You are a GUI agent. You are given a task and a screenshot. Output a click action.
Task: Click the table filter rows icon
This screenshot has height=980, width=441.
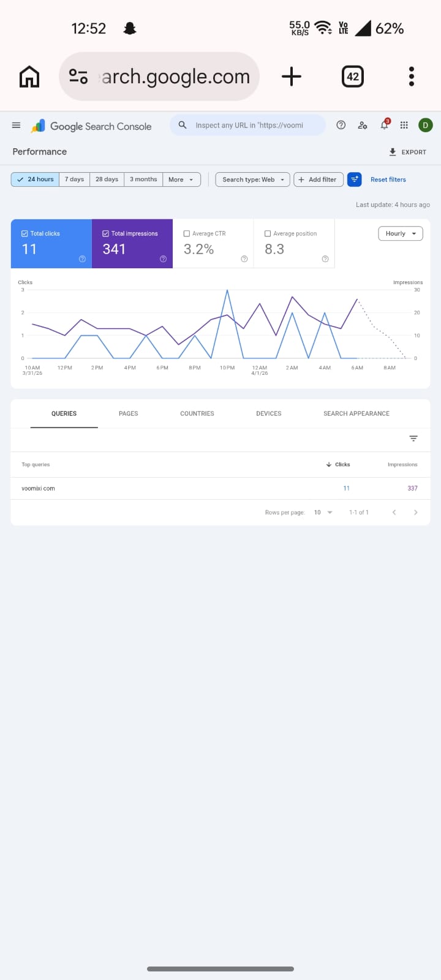[x=413, y=439]
